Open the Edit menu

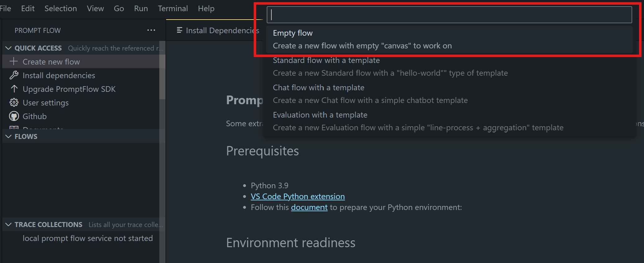28,8
